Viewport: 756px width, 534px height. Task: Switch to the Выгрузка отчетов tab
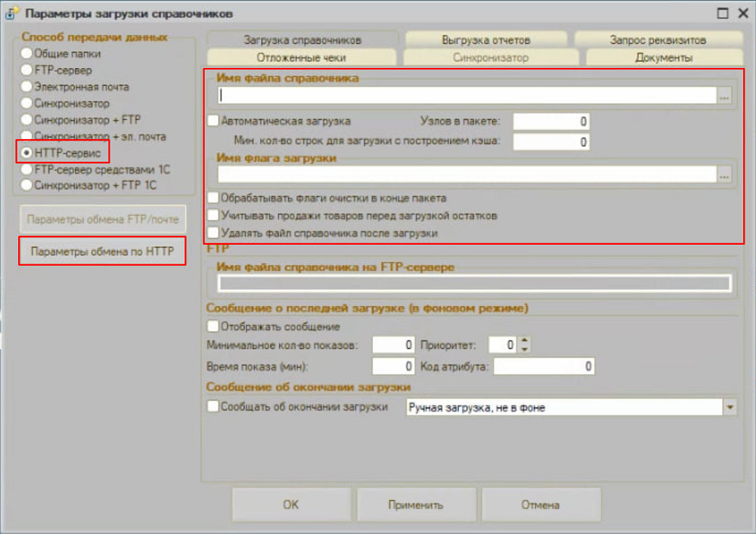point(486,40)
